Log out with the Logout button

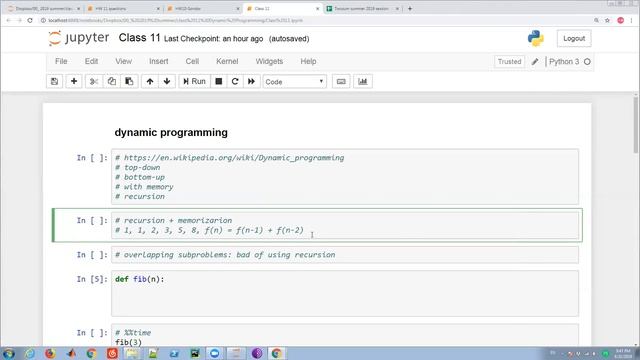(574, 38)
